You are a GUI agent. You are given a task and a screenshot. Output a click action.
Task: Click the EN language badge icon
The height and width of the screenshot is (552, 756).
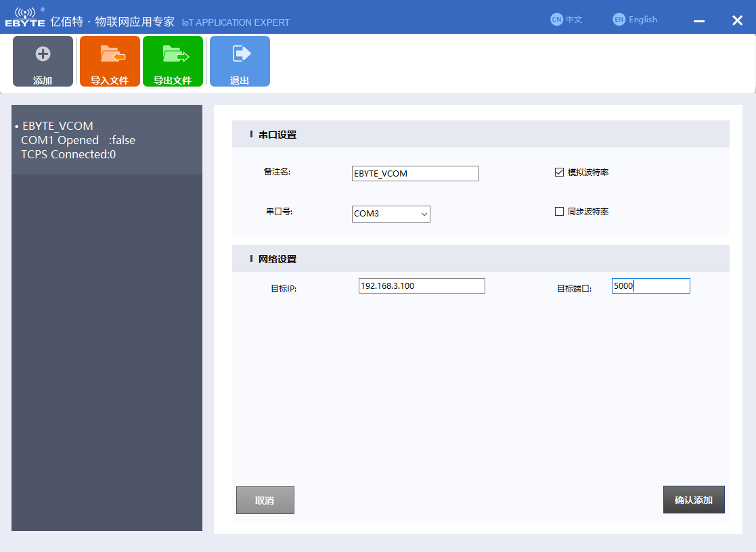(x=619, y=20)
